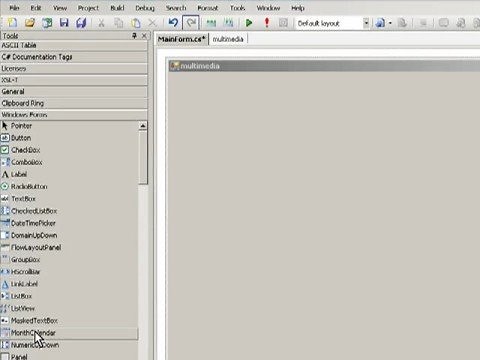Switch to the multimedia tab
Image resolution: width=480 pixels, height=360 pixels.
coord(228,39)
